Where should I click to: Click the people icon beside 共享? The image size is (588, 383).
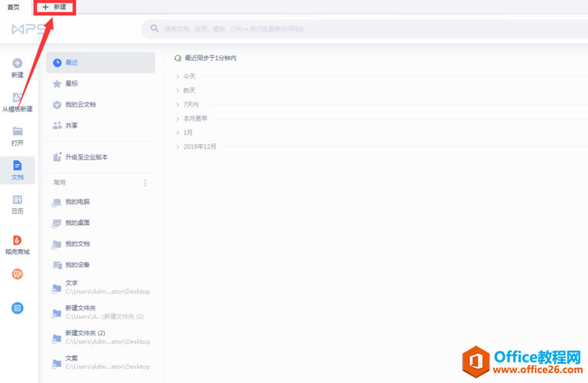(x=57, y=126)
